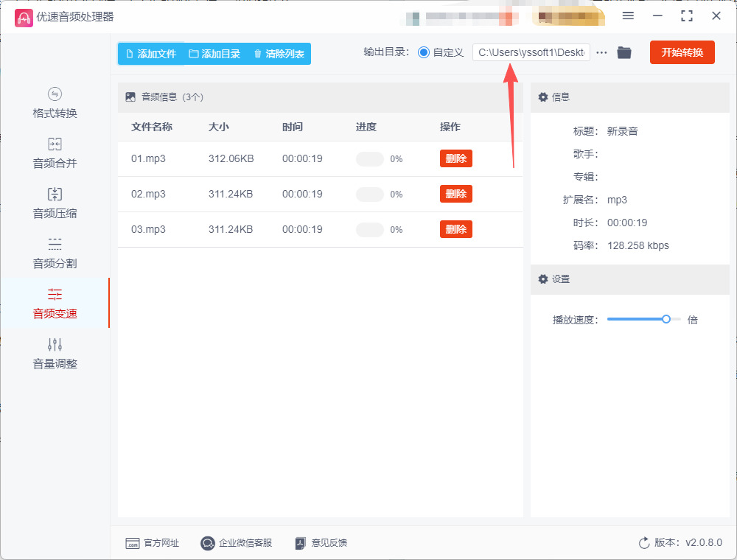The image size is (737, 560).
Task: Click the 添加文件 add file button
Action: (151, 54)
